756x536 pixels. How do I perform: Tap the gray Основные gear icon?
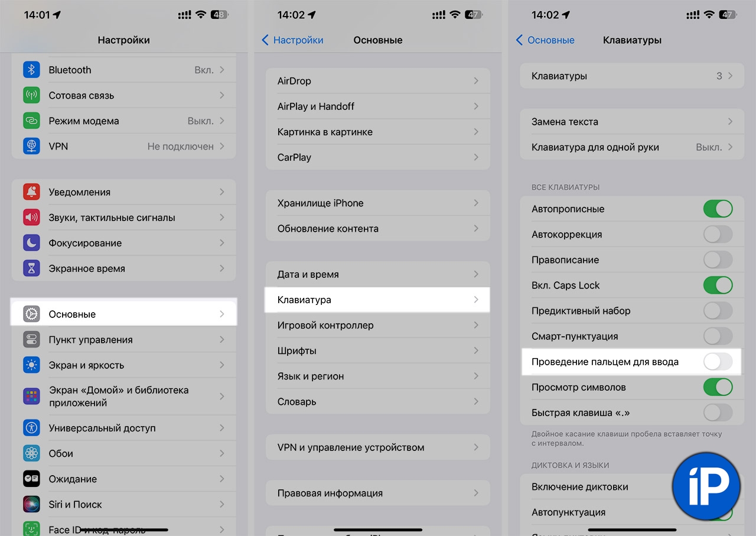click(31, 314)
